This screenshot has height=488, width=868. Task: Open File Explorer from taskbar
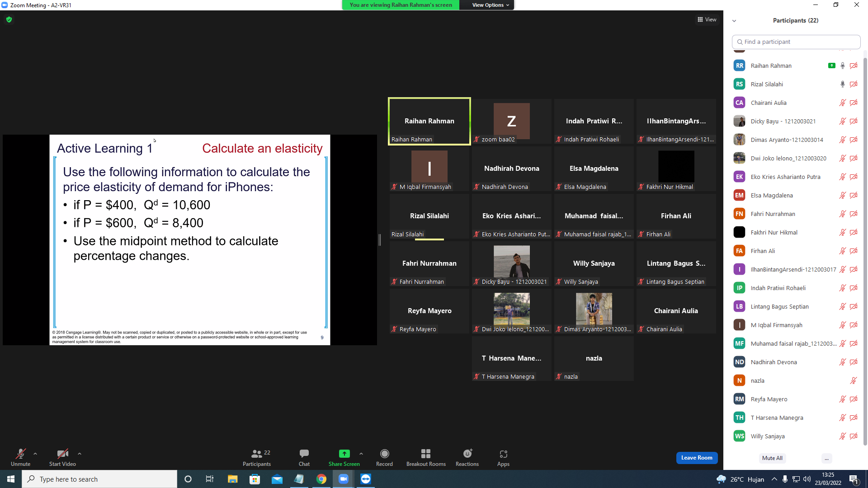click(x=232, y=479)
